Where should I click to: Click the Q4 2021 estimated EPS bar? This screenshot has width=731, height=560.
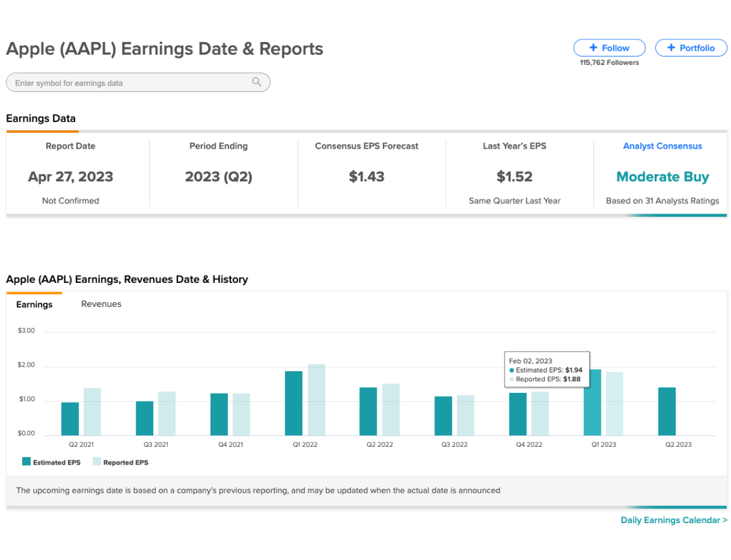[x=219, y=414]
